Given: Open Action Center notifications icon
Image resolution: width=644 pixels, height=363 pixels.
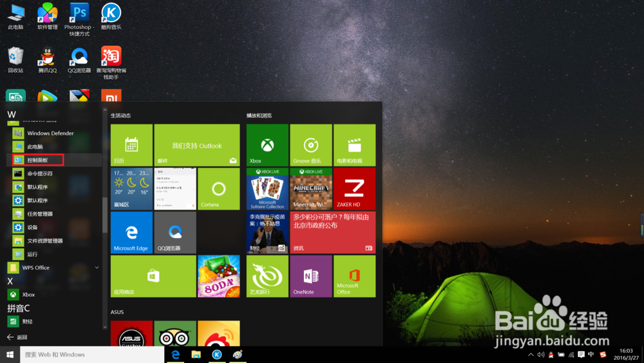Looking at the screenshot, I should pyautogui.click(x=581, y=355).
